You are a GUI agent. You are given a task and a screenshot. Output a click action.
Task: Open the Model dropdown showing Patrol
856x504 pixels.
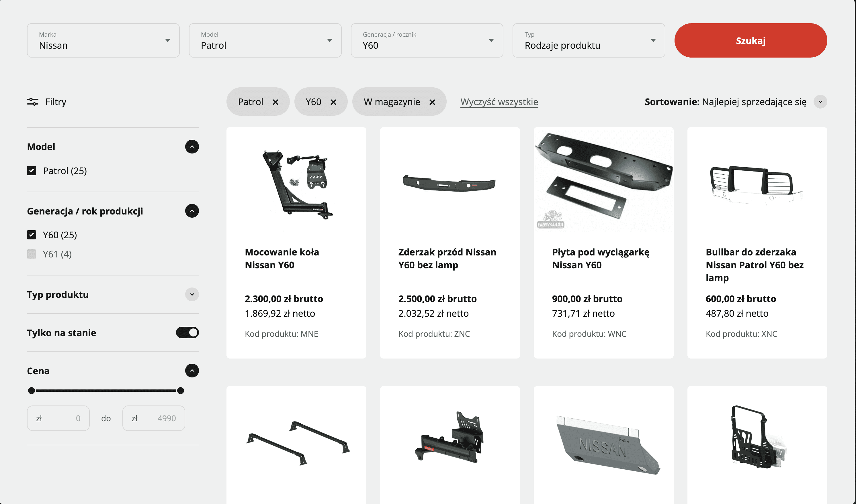[265, 40]
